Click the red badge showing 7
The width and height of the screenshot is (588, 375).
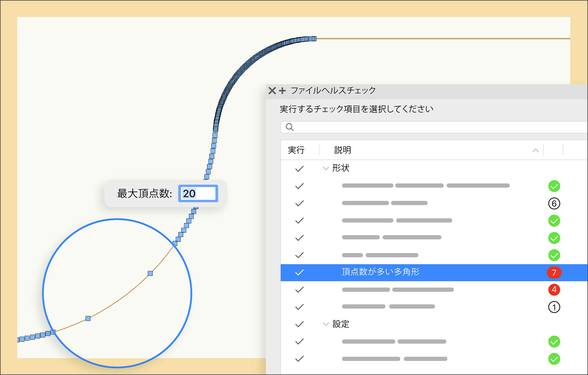tap(554, 272)
